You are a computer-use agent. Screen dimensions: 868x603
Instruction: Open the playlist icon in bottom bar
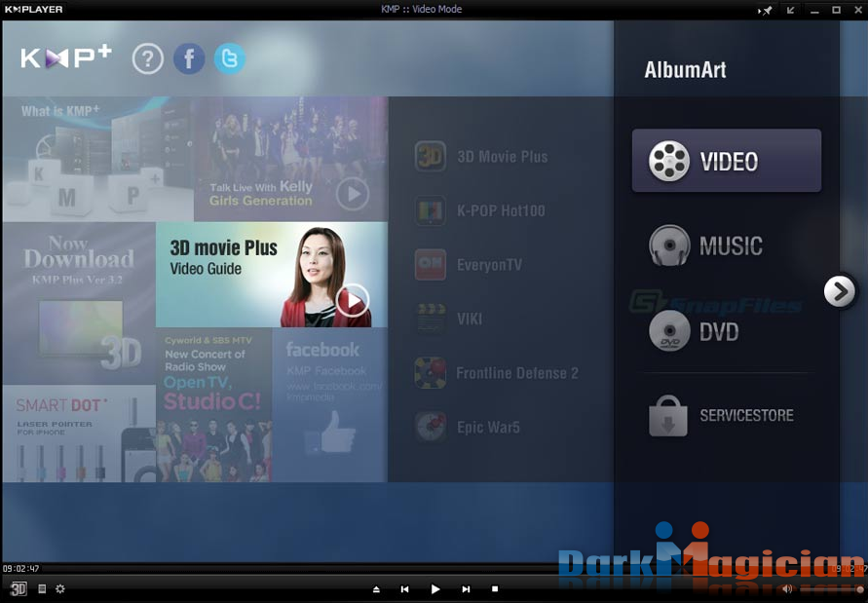click(42, 588)
